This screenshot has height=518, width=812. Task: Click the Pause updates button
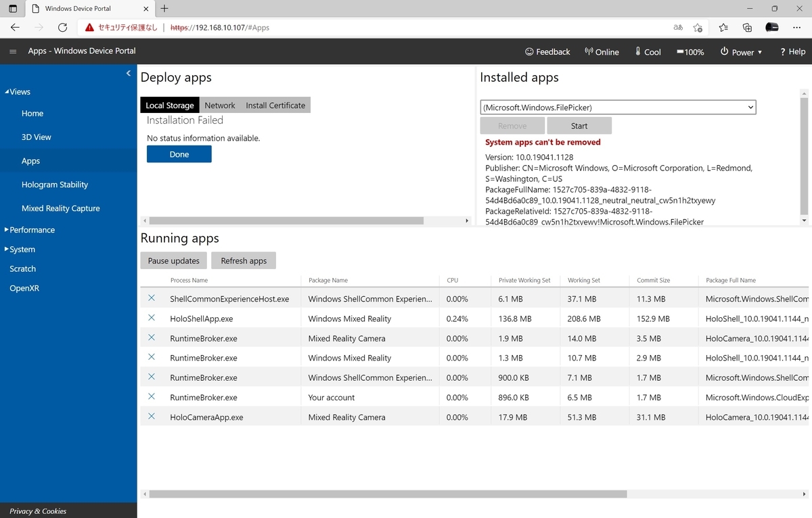[x=174, y=260]
